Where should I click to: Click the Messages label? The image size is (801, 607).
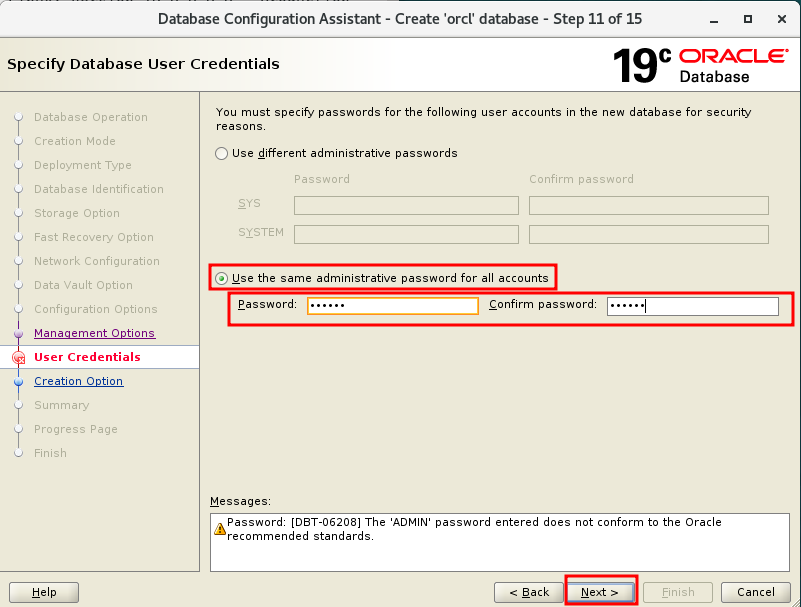240,501
